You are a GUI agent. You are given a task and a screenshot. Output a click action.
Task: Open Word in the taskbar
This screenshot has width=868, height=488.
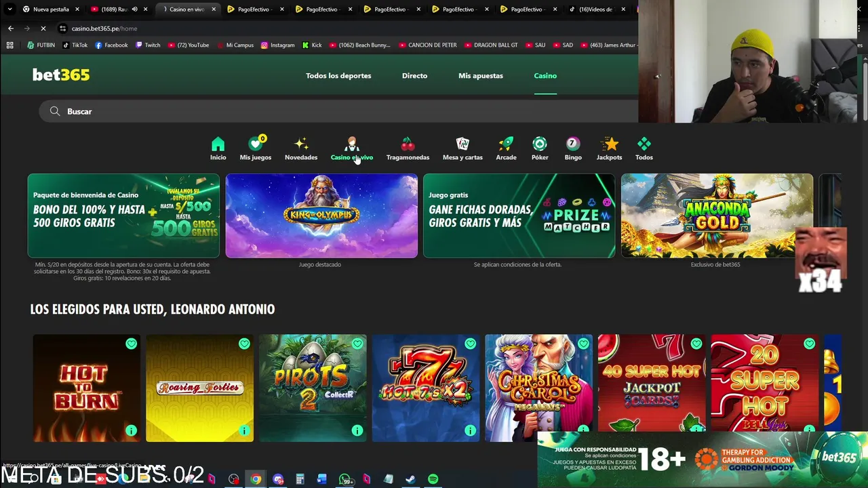(x=322, y=479)
